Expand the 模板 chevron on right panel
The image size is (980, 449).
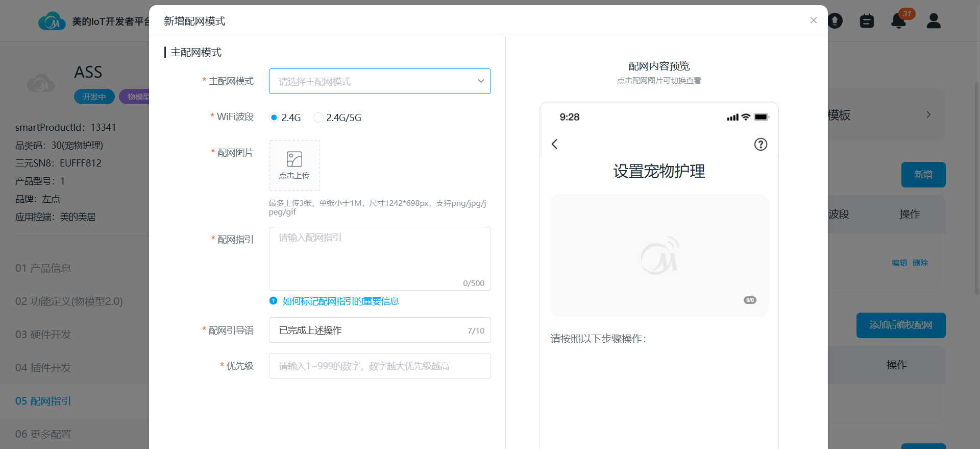(x=928, y=115)
